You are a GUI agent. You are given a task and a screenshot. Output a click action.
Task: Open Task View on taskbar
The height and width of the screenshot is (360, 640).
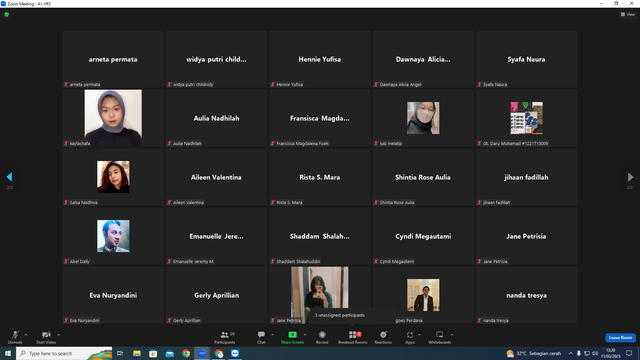pyautogui.click(x=120, y=353)
